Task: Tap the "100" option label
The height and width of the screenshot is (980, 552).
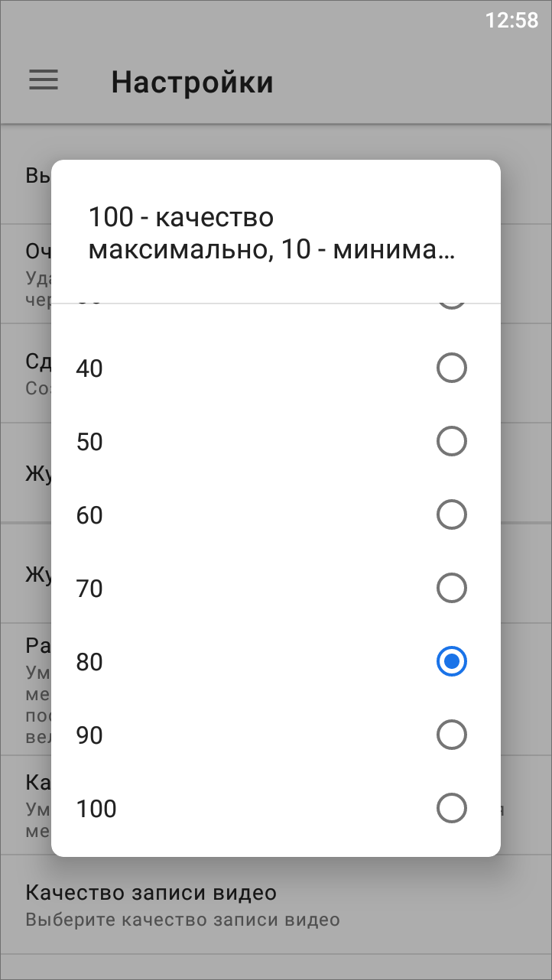Action: [96, 809]
